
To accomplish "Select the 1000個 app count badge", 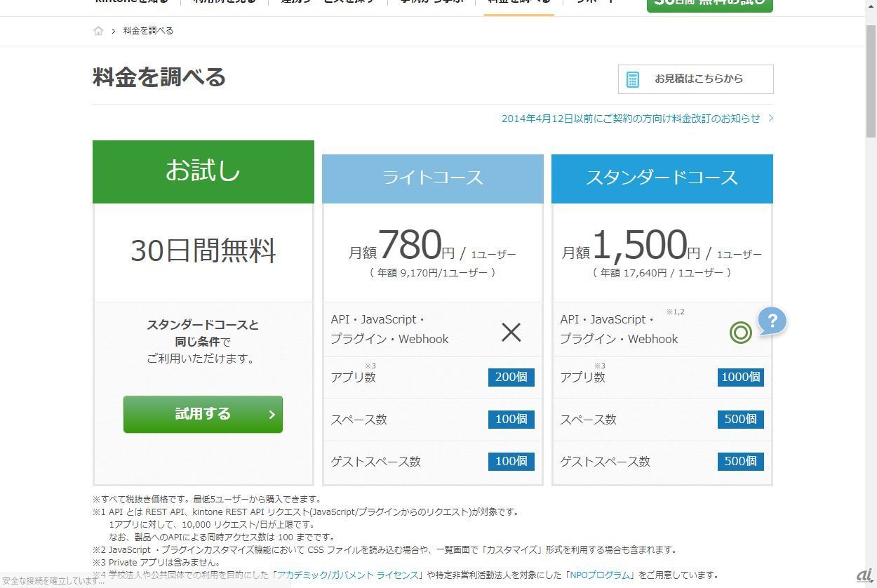I will tap(741, 377).
